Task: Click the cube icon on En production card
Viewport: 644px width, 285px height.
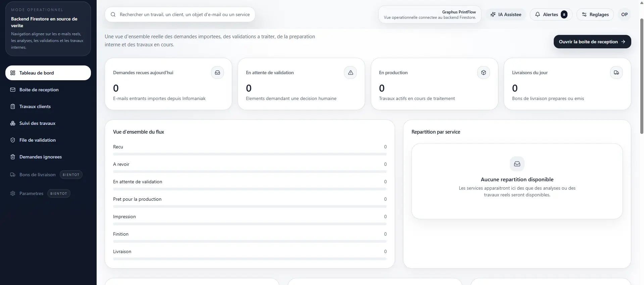Action: pos(484,73)
